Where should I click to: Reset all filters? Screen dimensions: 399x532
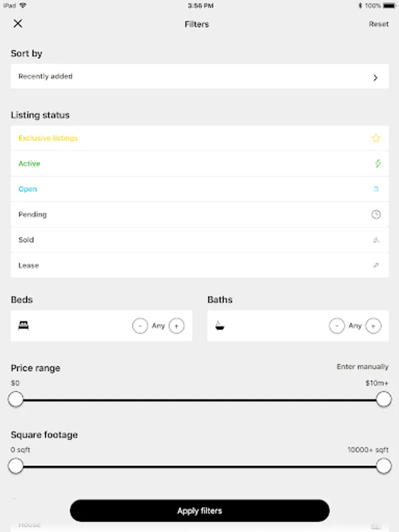379,24
